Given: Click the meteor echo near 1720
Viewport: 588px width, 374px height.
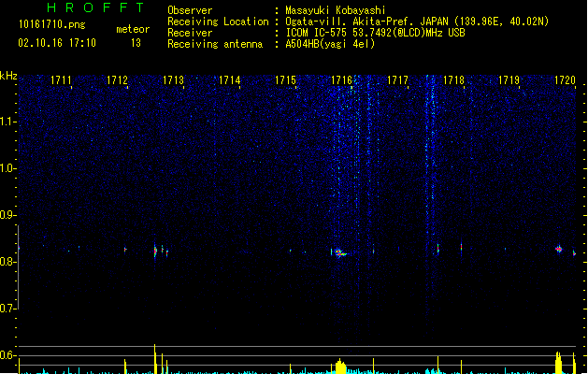Looking at the screenshot, I should (559, 249).
